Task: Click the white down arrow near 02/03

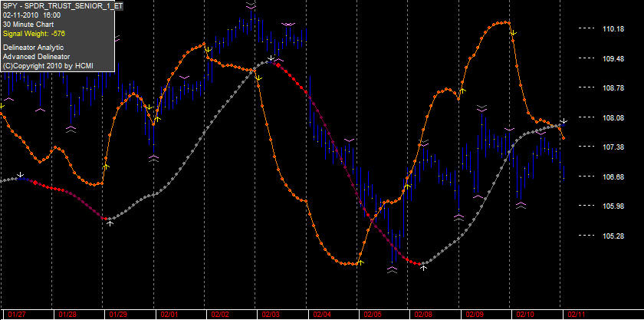Action: pos(271,58)
